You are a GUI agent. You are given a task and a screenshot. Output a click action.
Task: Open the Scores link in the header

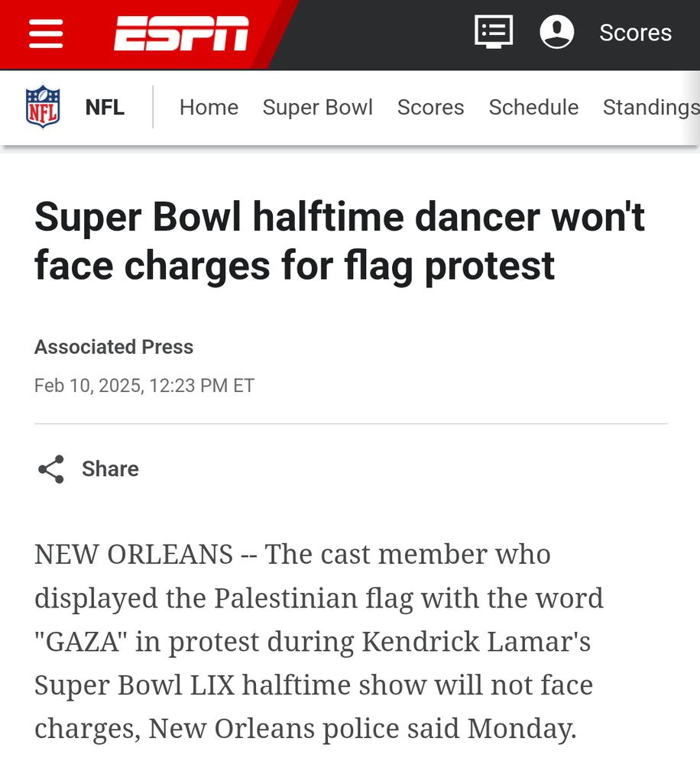point(636,33)
